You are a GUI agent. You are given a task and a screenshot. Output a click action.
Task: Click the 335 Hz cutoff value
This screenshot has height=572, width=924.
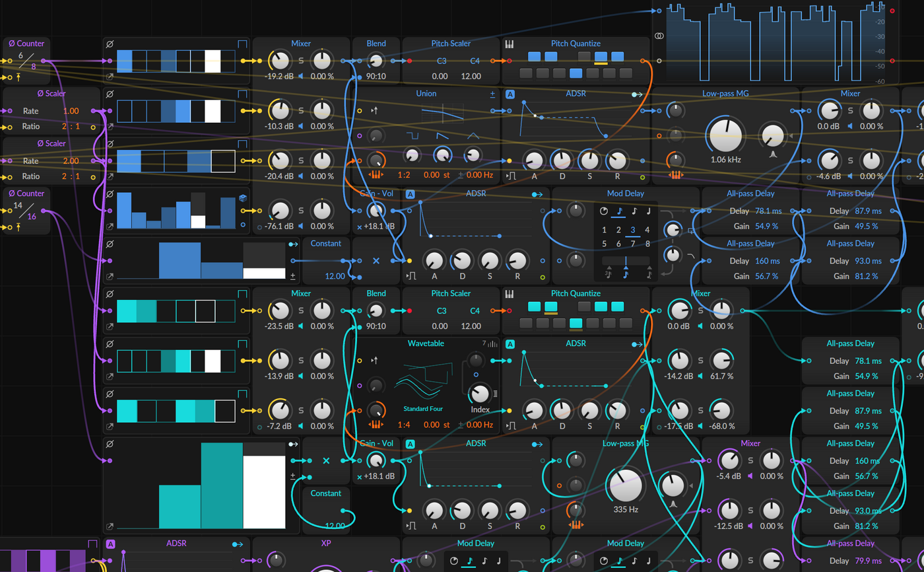click(625, 510)
